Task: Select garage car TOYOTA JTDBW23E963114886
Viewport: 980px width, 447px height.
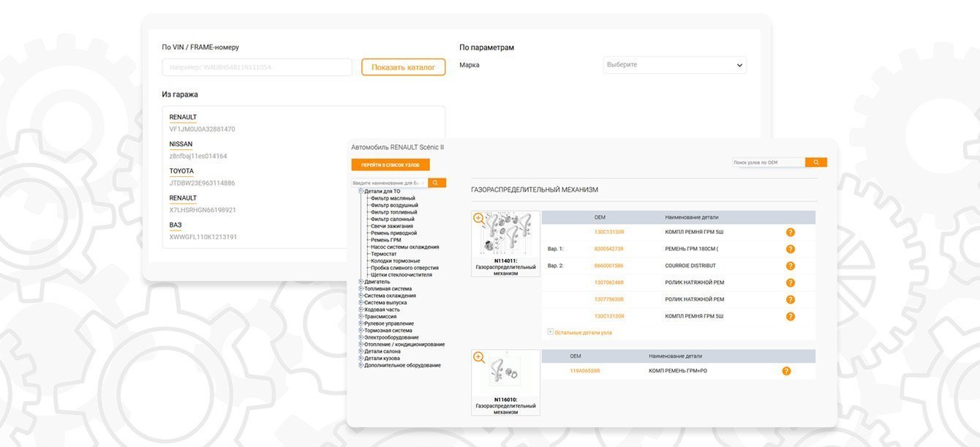Action: (203, 176)
